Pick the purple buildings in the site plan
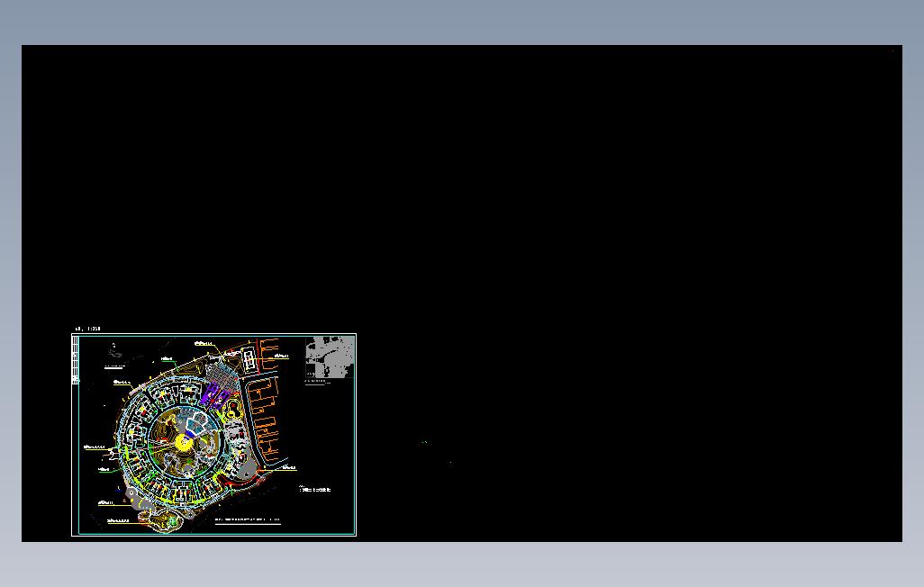This screenshot has width=924, height=587. tap(215, 394)
